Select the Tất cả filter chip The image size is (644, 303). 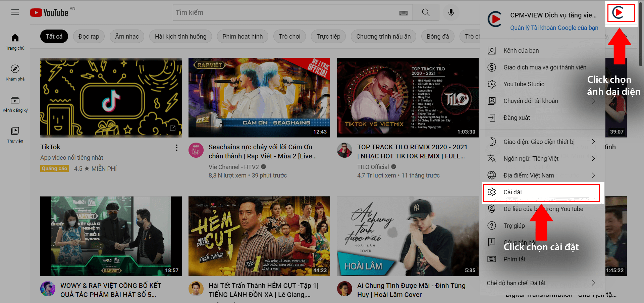[x=54, y=37]
